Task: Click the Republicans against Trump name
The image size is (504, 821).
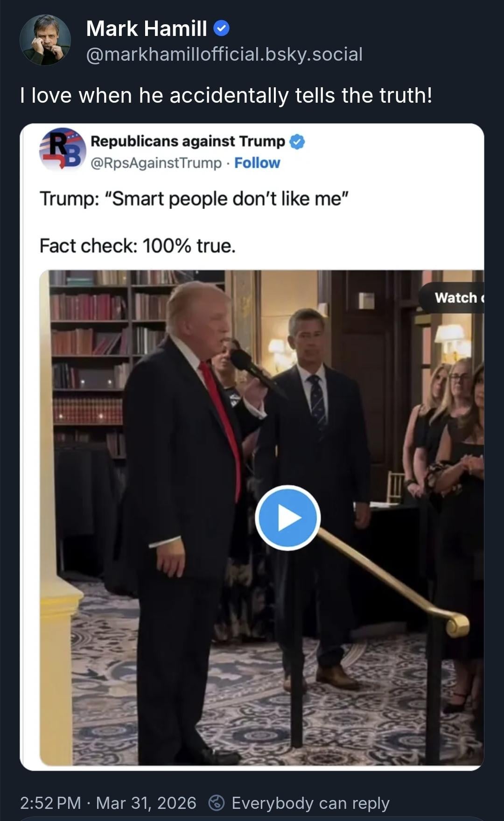Action: [188, 141]
